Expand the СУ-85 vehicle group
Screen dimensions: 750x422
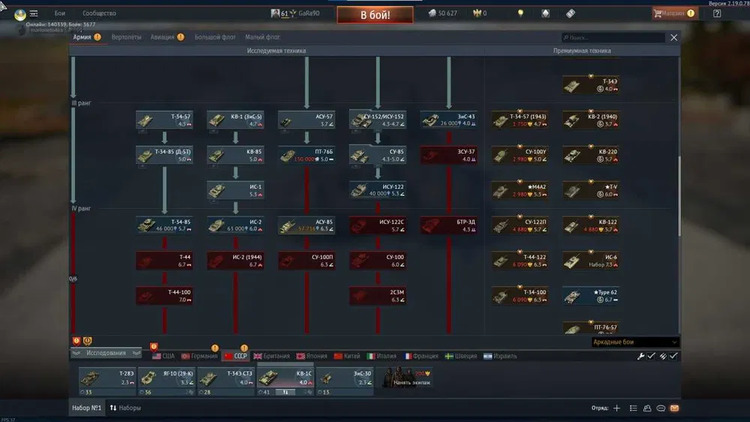point(378,155)
